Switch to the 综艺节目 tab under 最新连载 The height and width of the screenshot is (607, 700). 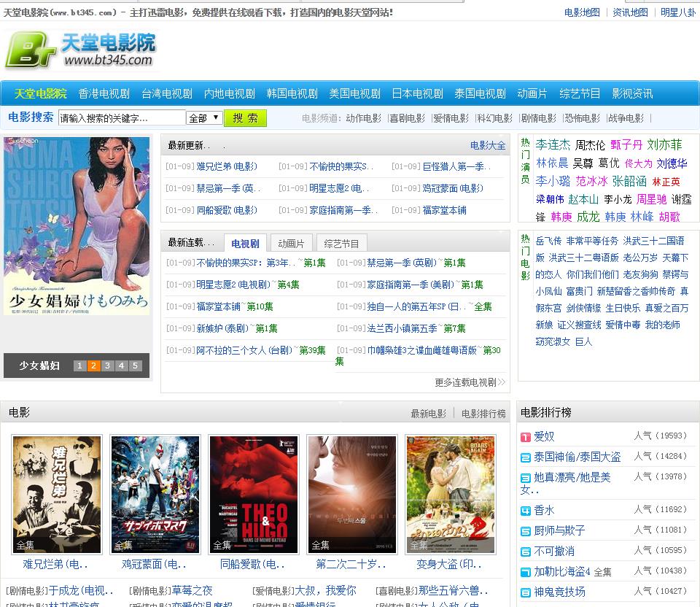pyautogui.click(x=341, y=244)
